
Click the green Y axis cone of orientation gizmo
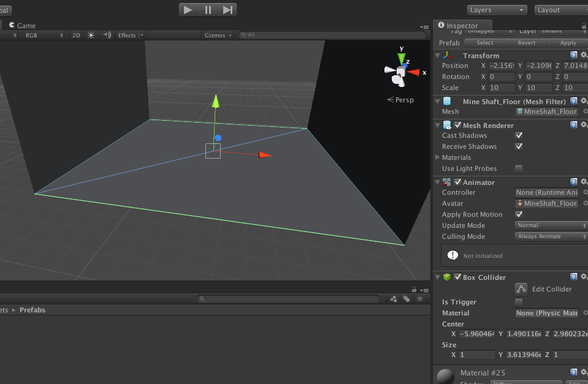(x=401, y=59)
